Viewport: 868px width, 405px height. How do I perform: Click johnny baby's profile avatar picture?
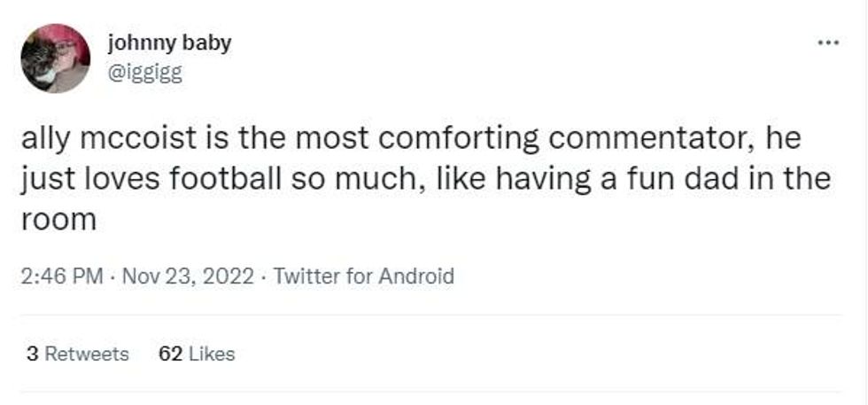coord(55,58)
